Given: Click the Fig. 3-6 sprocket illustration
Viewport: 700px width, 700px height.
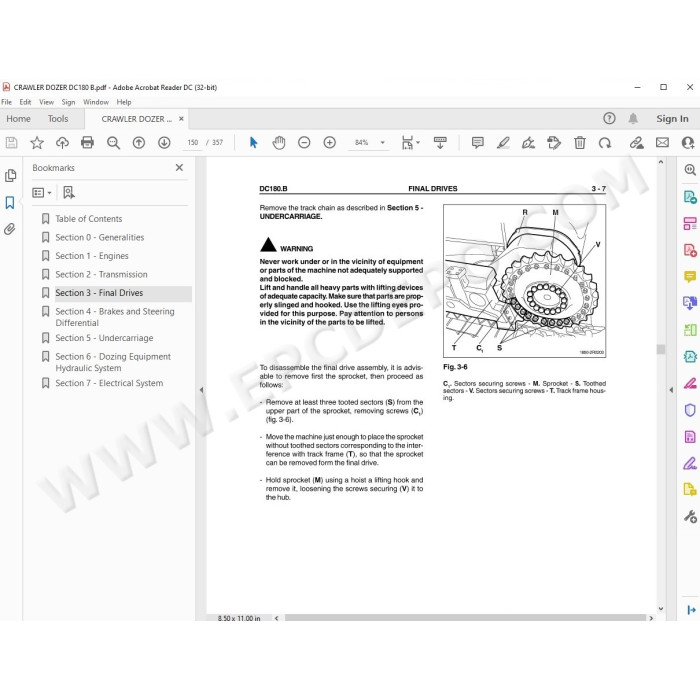Looking at the screenshot, I should coord(524,281).
